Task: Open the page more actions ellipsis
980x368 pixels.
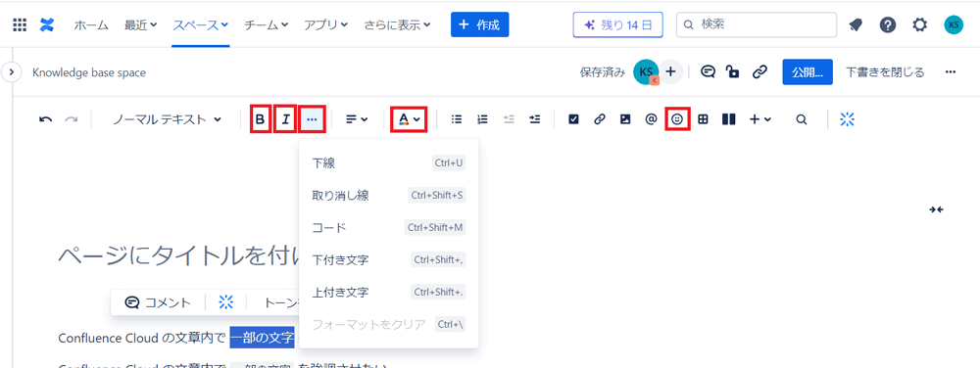Action: tap(951, 72)
